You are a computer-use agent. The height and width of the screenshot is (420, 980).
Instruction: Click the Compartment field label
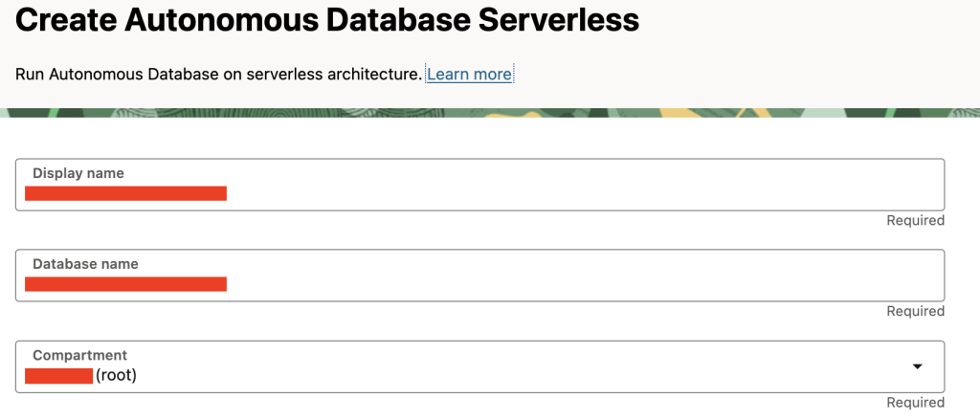79,355
